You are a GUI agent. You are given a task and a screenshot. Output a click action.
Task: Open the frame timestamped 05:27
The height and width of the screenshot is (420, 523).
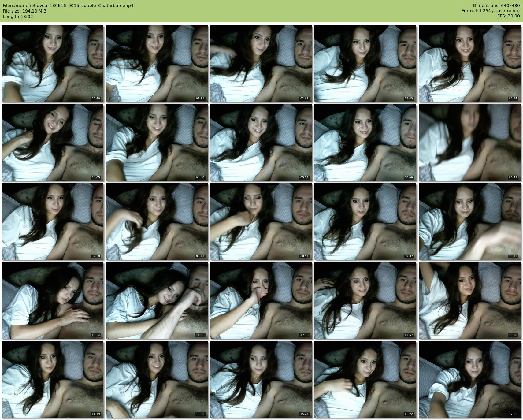click(261, 143)
